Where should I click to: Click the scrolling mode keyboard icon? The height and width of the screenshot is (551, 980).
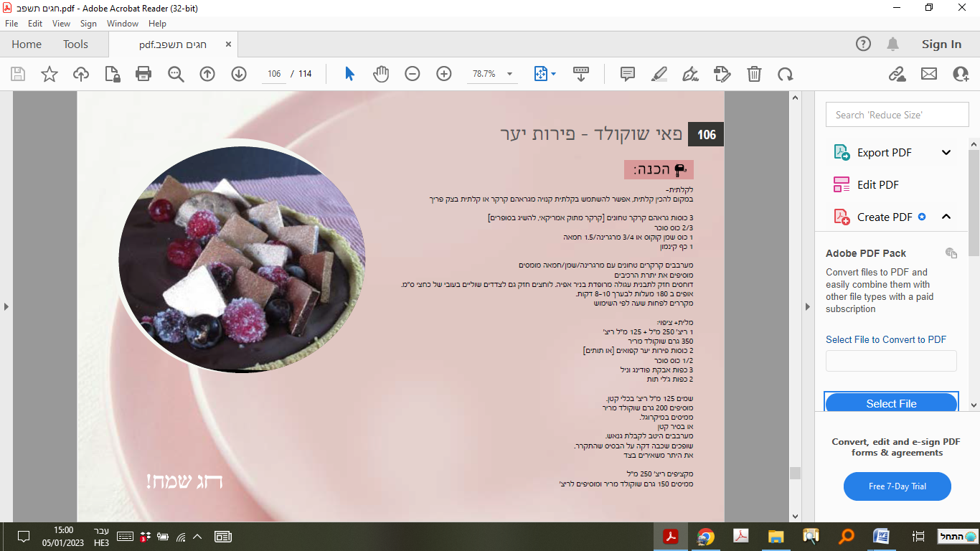point(581,74)
